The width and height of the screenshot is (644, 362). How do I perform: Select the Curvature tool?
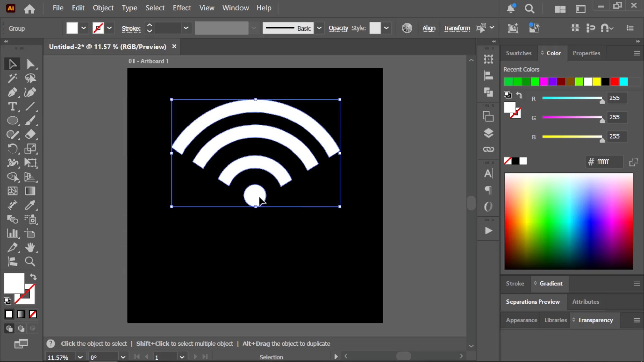(x=30, y=93)
